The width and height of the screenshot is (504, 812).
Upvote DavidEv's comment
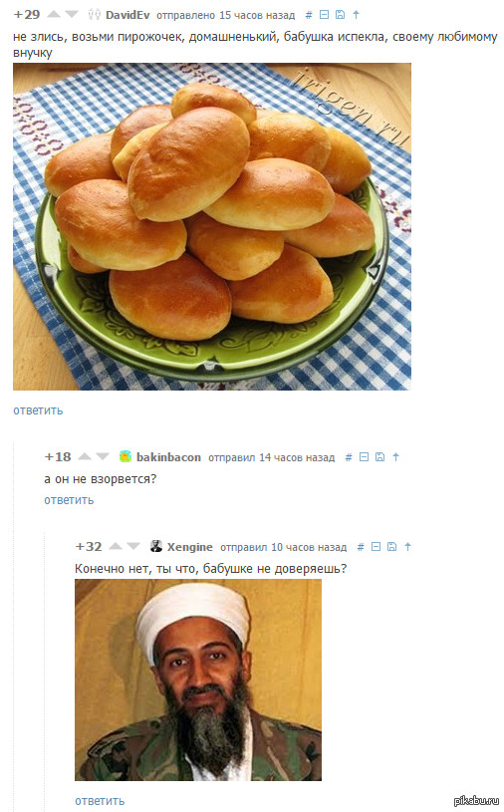[x=54, y=15]
